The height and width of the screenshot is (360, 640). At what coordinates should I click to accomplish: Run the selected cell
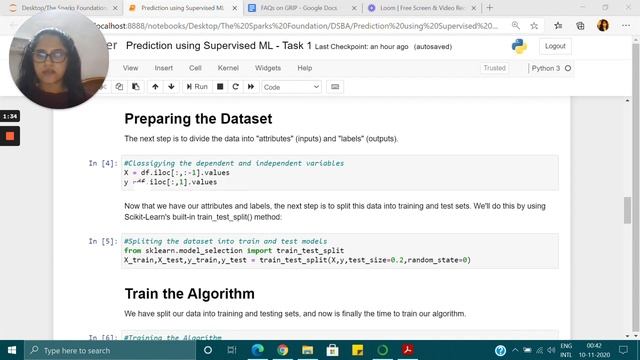coord(197,87)
